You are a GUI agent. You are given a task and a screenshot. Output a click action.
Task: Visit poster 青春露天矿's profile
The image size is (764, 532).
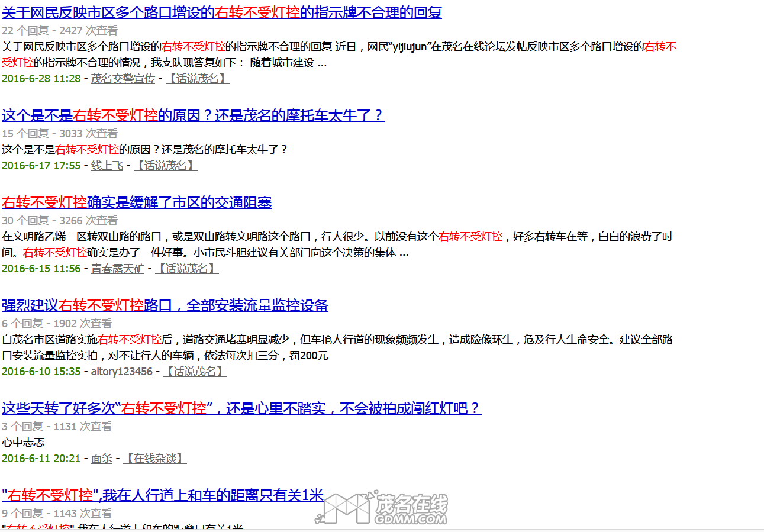pos(117,268)
